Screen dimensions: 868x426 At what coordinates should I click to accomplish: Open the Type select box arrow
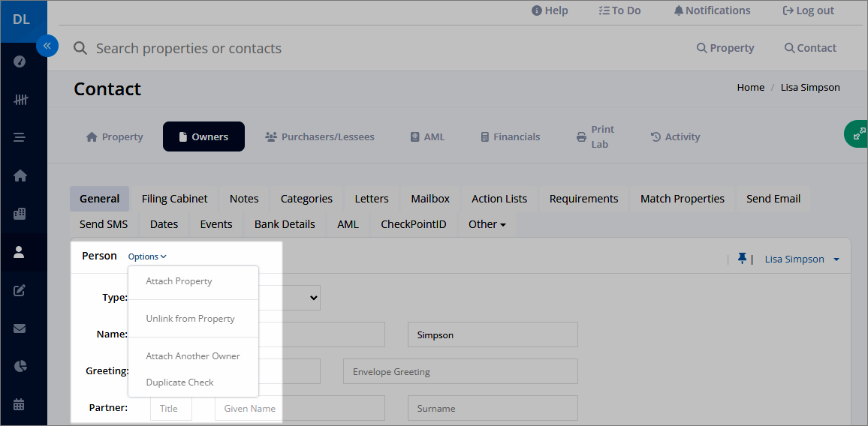[x=313, y=298]
